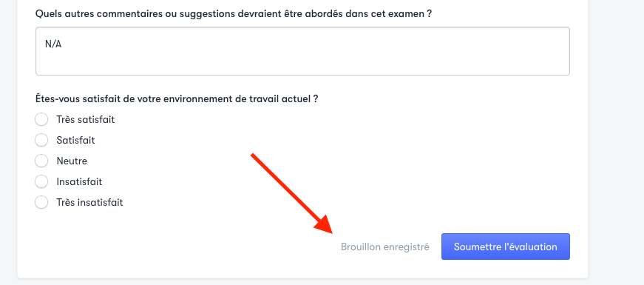The width and height of the screenshot is (644, 285).
Task: Click the "Insatisfait" option label text
Action: coord(79,182)
